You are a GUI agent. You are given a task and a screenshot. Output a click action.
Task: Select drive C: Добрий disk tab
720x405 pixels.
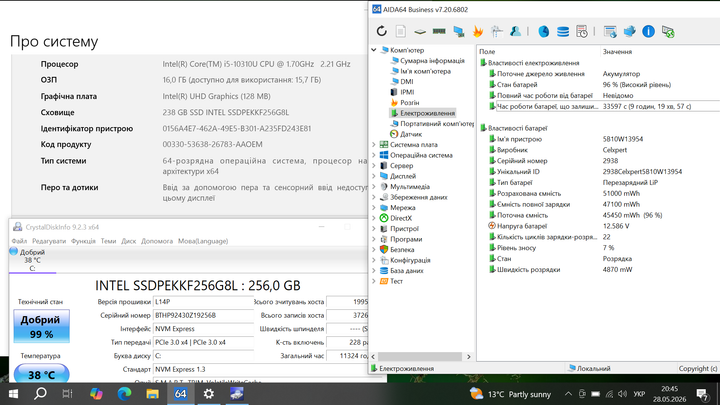pyautogui.click(x=32, y=260)
